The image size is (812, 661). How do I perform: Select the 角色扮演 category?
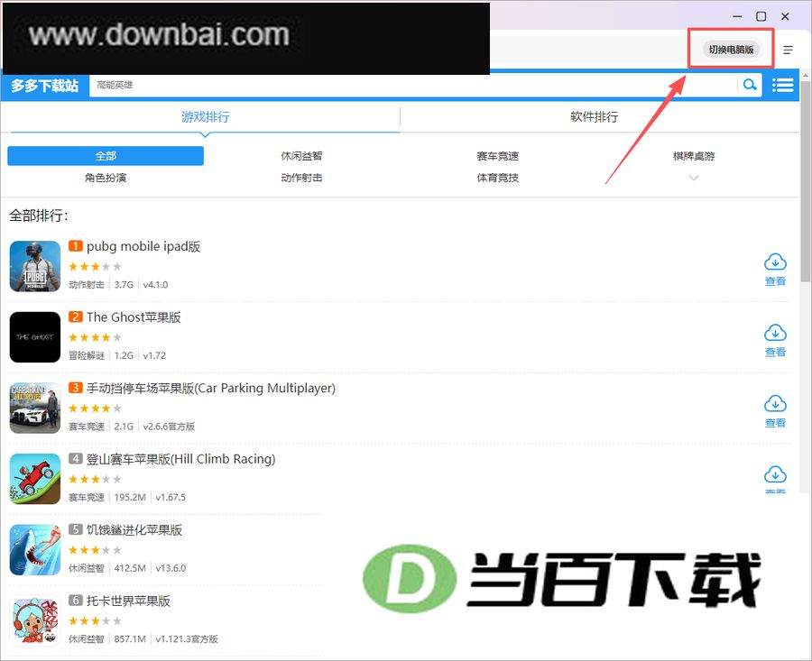coord(106,178)
